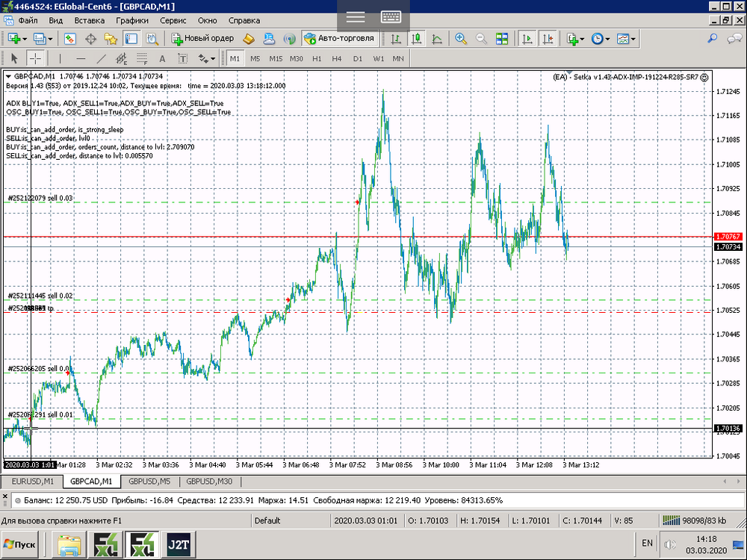
Task: Open the Пуск start menu
Action: click(x=21, y=544)
